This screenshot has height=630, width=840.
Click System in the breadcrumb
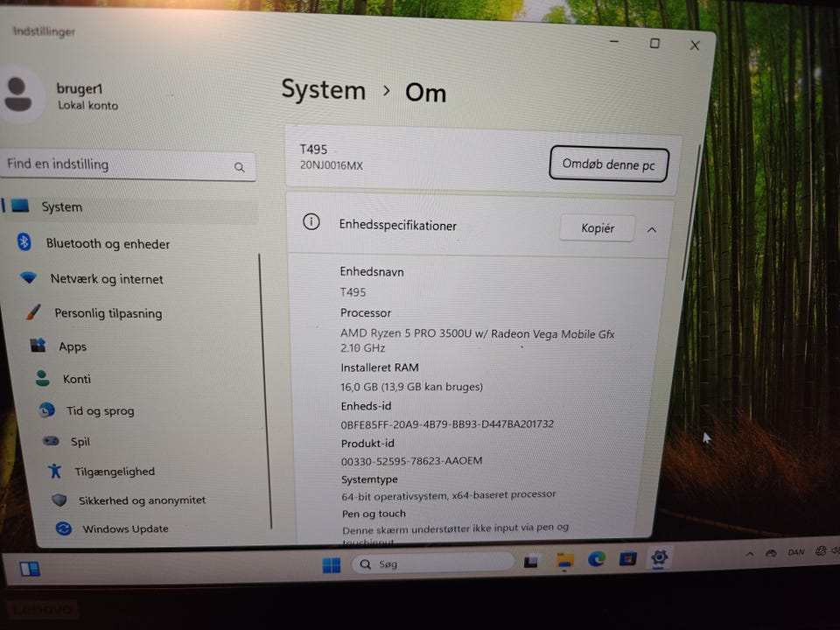[x=324, y=89]
